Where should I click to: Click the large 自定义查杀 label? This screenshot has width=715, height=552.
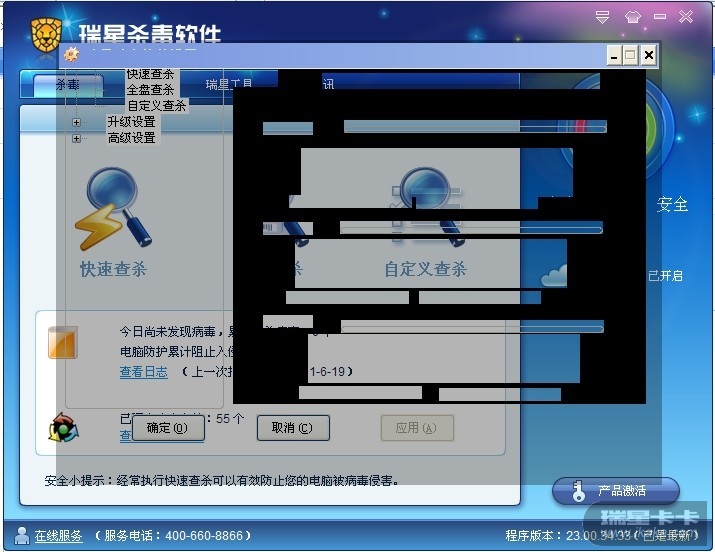[x=425, y=269]
